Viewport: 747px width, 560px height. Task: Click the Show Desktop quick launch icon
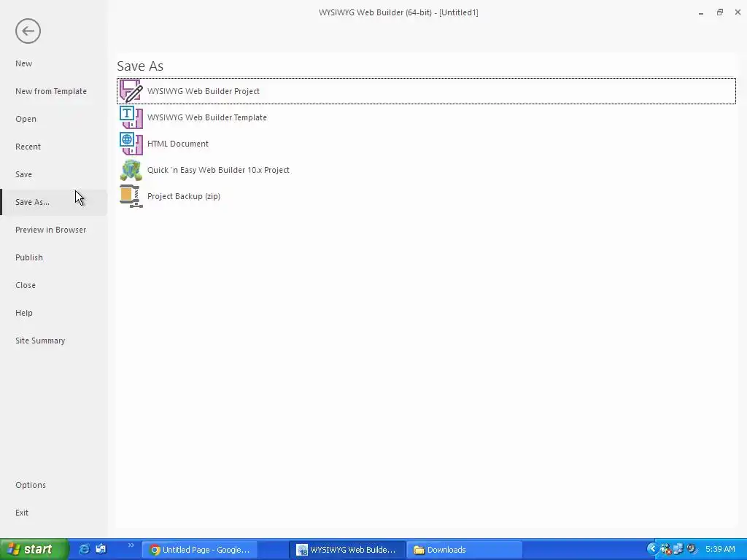tap(101, 549)
